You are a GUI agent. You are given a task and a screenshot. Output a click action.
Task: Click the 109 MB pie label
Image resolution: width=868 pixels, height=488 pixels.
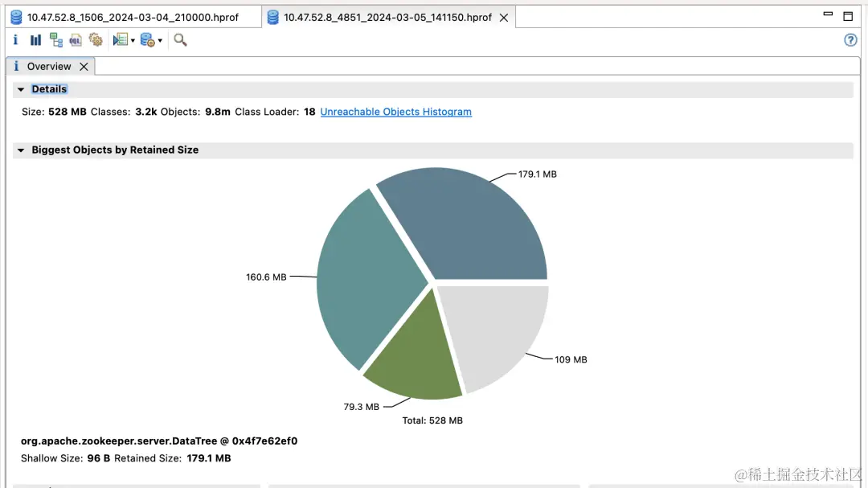tap(571, 359)
